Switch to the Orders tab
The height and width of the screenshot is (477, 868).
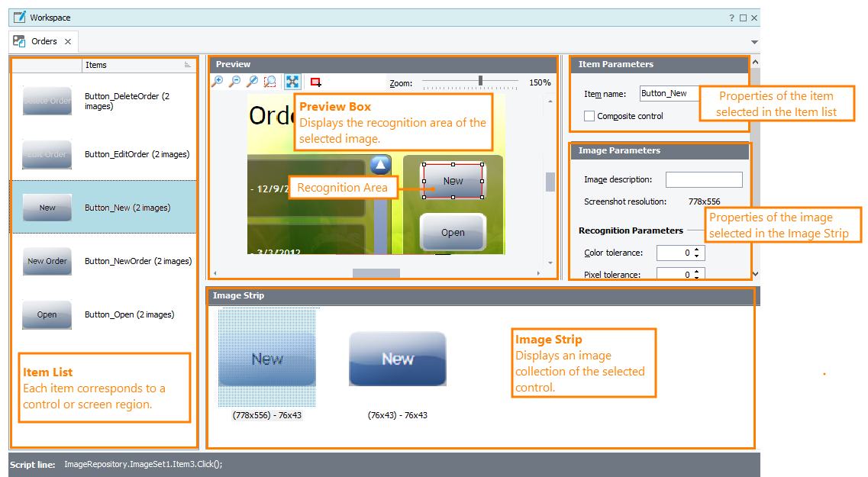(x=44, y=42)
